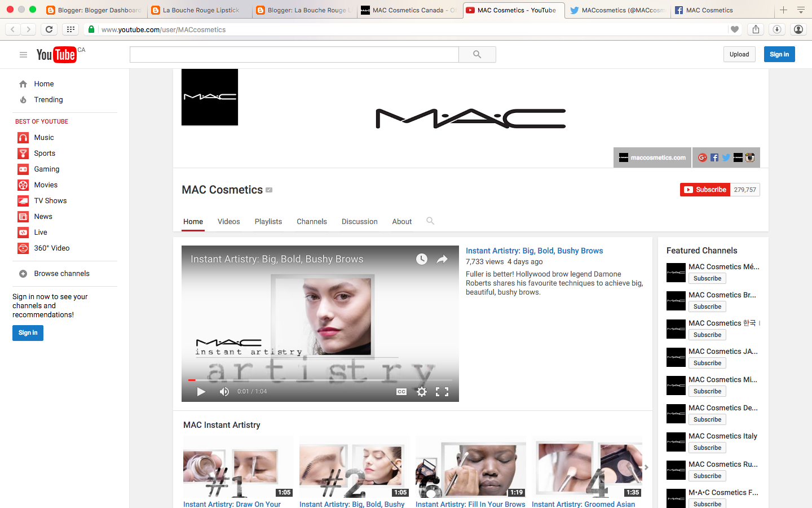Image resolution: width=812 pixels, height=508 pixels.
Task: Switch to the Videos channel tab
Action: (229, 222)
